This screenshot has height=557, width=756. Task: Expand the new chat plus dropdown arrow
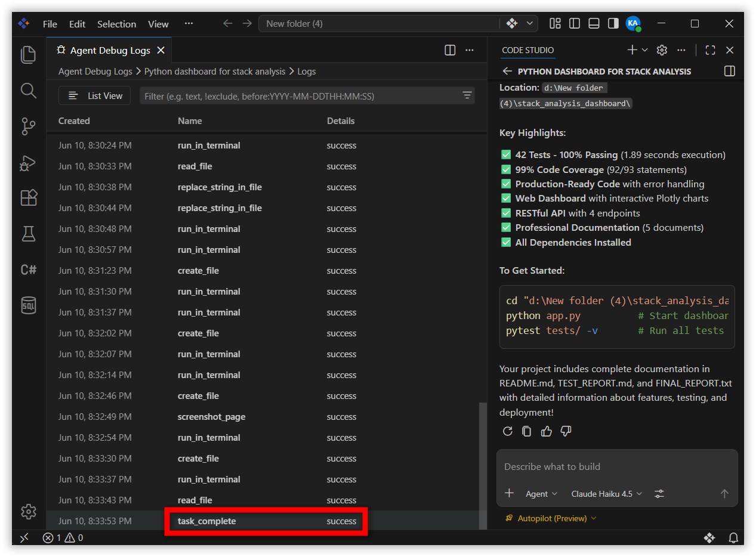pos(644,50)
